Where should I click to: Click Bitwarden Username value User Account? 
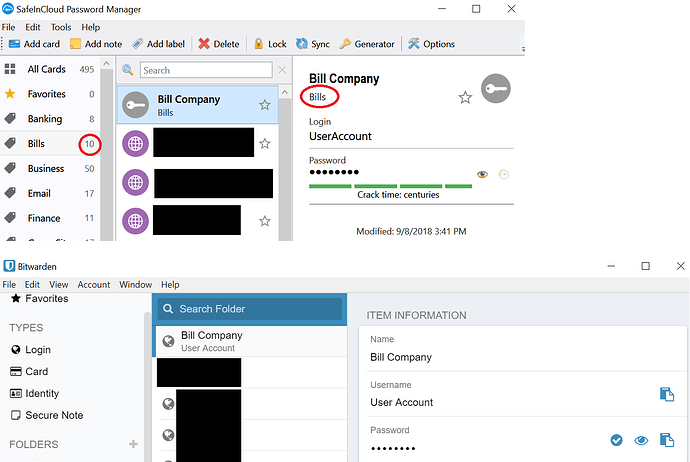pyautogui.click(x=401, y=403)
